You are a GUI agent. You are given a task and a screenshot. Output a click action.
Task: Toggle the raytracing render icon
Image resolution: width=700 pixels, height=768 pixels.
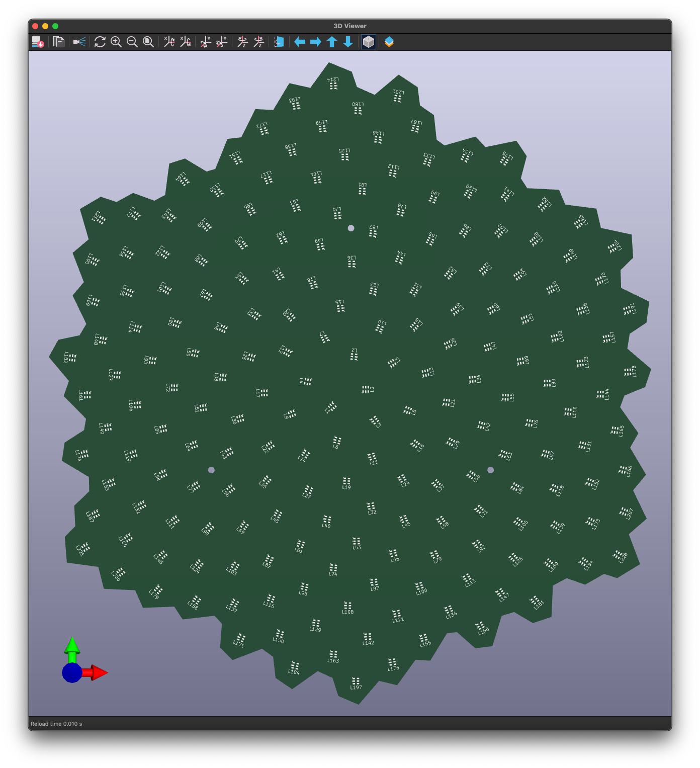[x=79, y=42]
